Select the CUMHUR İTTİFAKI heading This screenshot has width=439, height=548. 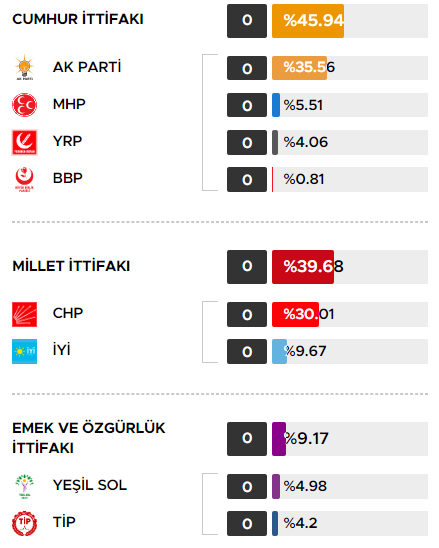pyautogui.click(x=78, y=19)
